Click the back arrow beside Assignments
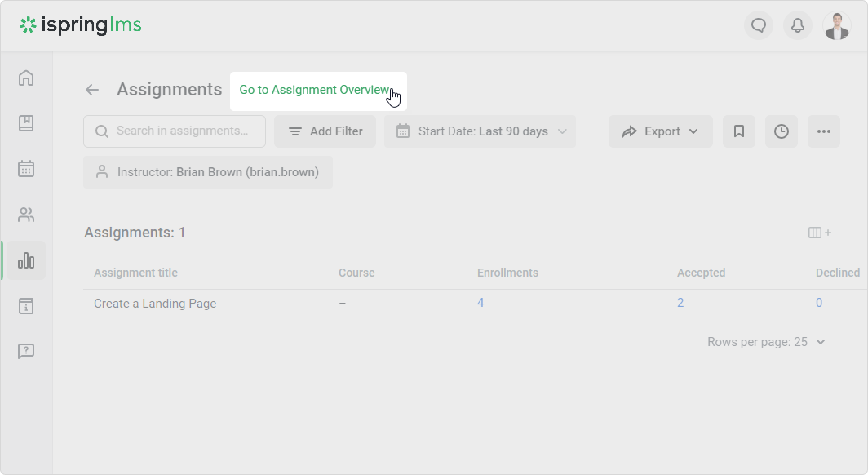868x475 pixels. pyautogui.click(x=92, y=90)
